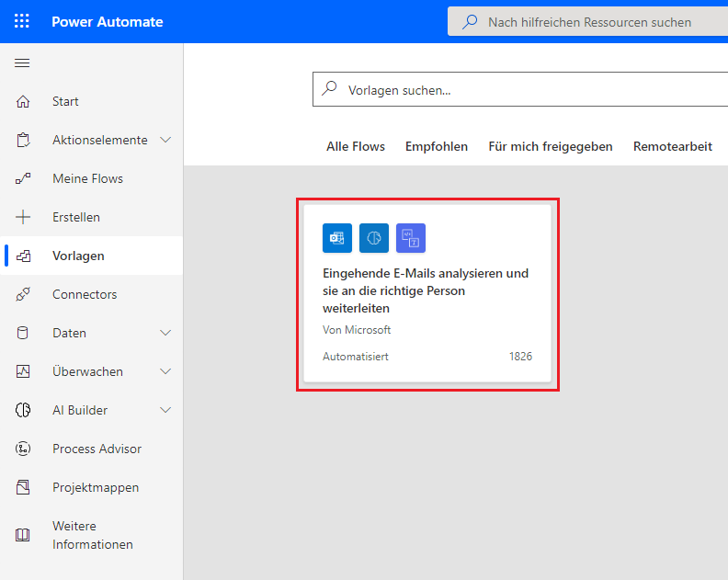The image size is (728, 580).
Task: Click the AI Builder brain icon
Action: (x=23, y=410)
